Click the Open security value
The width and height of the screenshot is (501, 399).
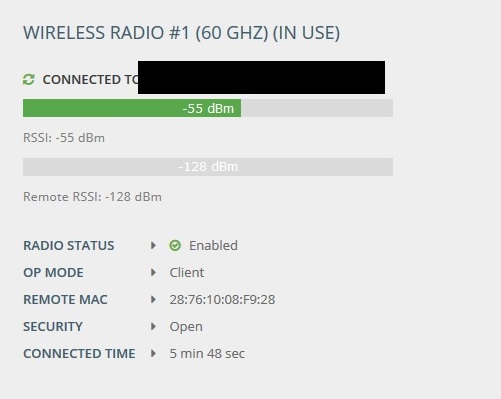(186, 327)
